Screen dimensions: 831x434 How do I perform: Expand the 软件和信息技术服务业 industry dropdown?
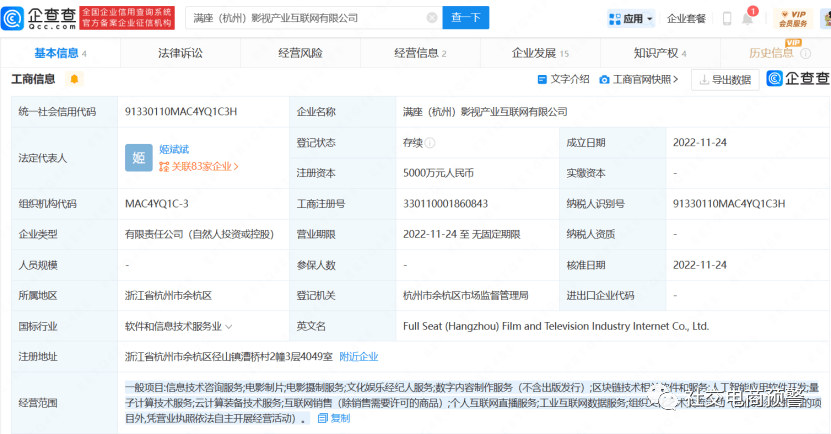click(229, 326)
